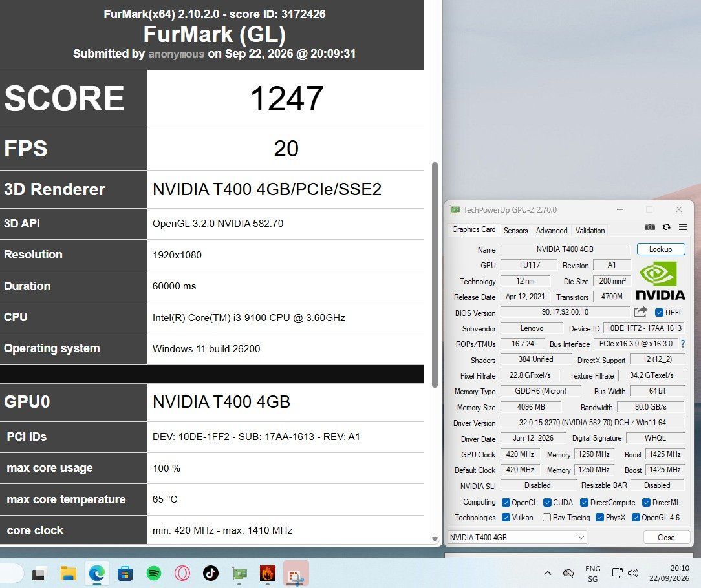This screenshot has height=588, width=701.
Task: Click the ENG SG language indicator
Action: (593, 574)
